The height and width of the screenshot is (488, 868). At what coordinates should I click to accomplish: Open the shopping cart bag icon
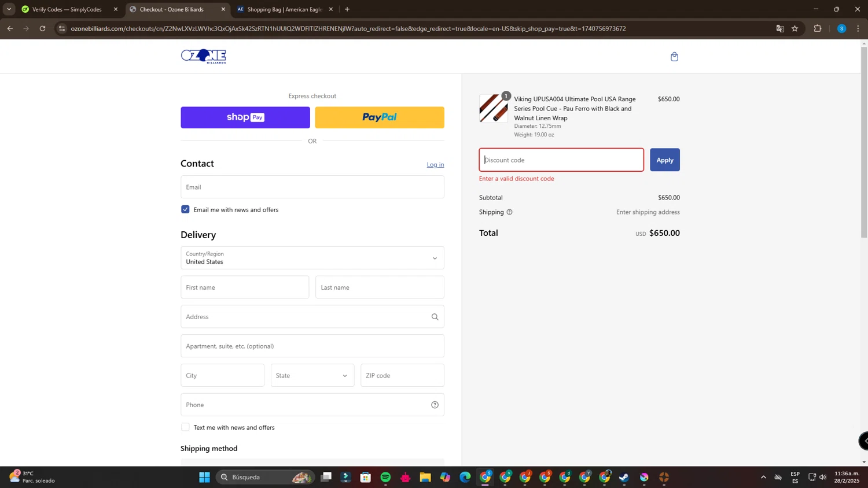pyautogui.click(x=674, y=57)
